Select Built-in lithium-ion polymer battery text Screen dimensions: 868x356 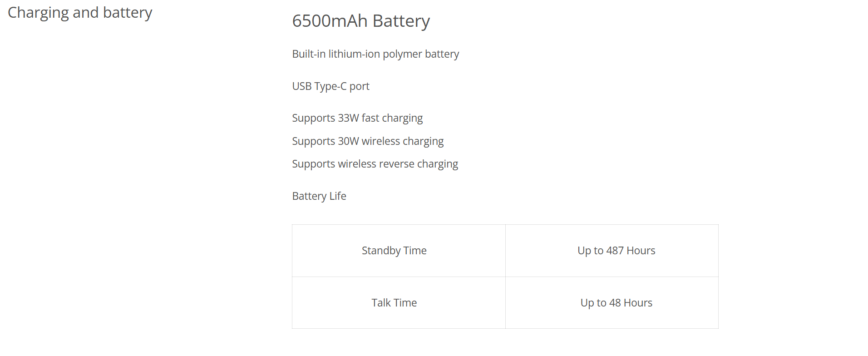[x=375, y=54]
